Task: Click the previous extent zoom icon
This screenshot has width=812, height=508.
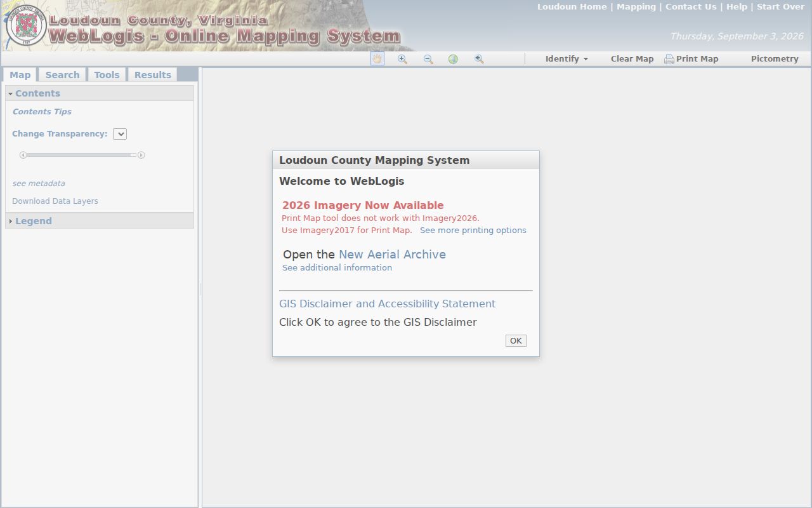Action: pyautogui.click(x=479, y=58)
